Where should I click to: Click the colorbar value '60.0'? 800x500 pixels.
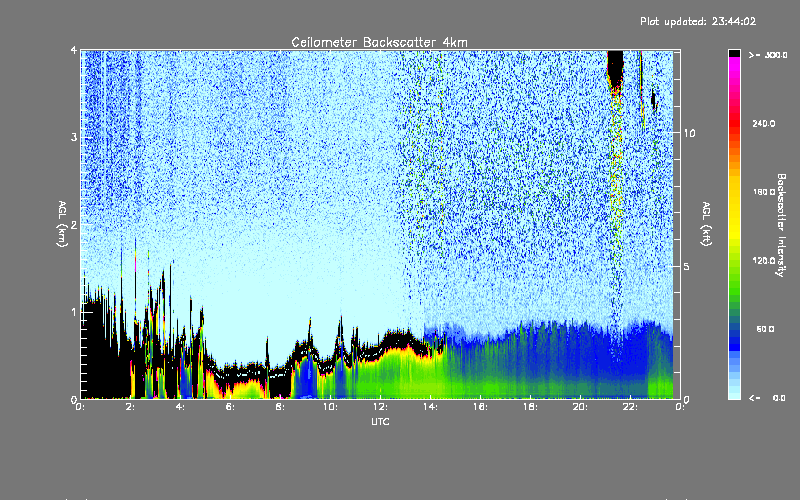765,329
